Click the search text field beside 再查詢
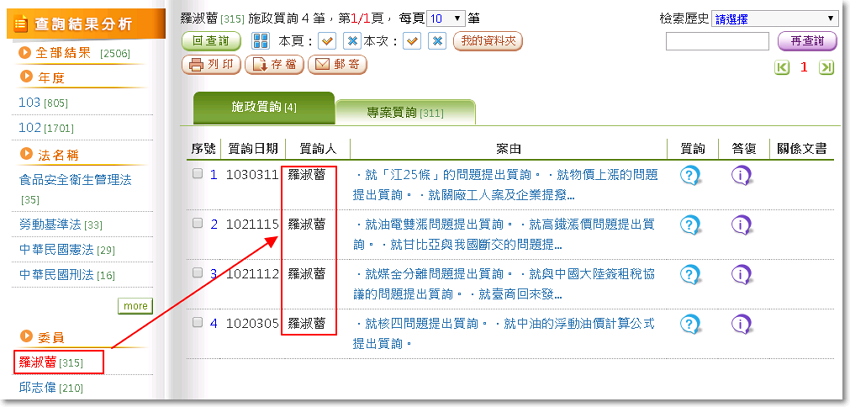 click(717, 41)
